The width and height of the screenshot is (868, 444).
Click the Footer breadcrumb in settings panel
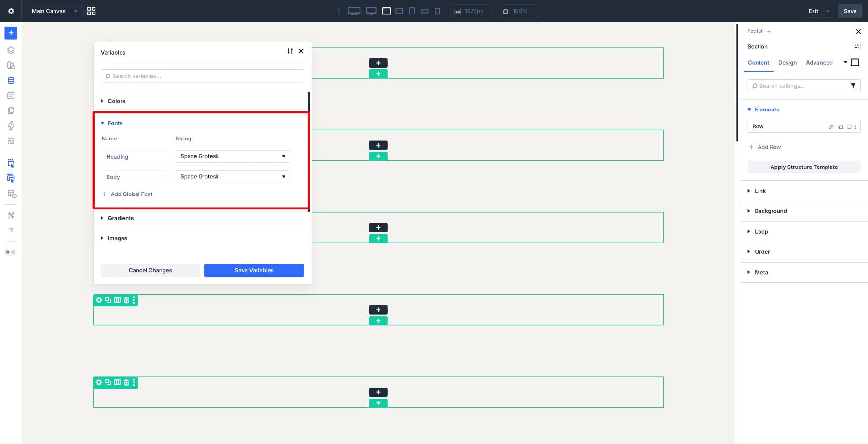coord(755,31)
